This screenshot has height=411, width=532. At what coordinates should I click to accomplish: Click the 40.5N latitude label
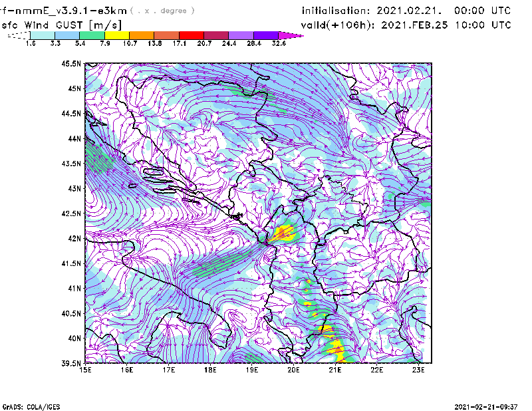tap(72, 313)
